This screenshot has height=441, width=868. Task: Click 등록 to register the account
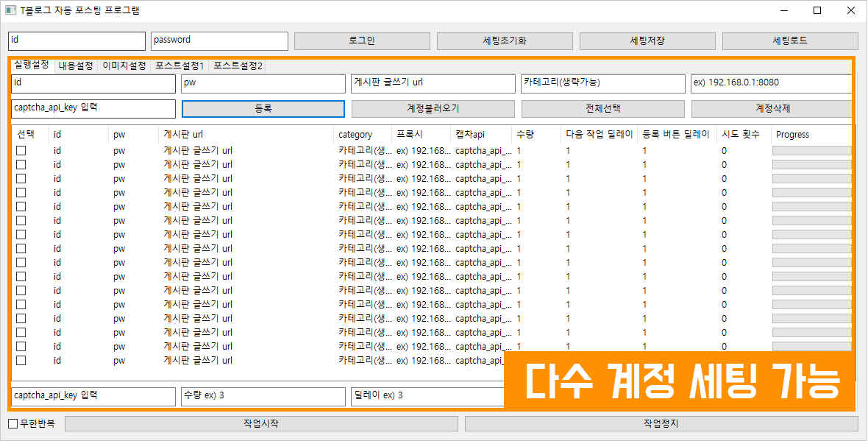coord(263,108)
